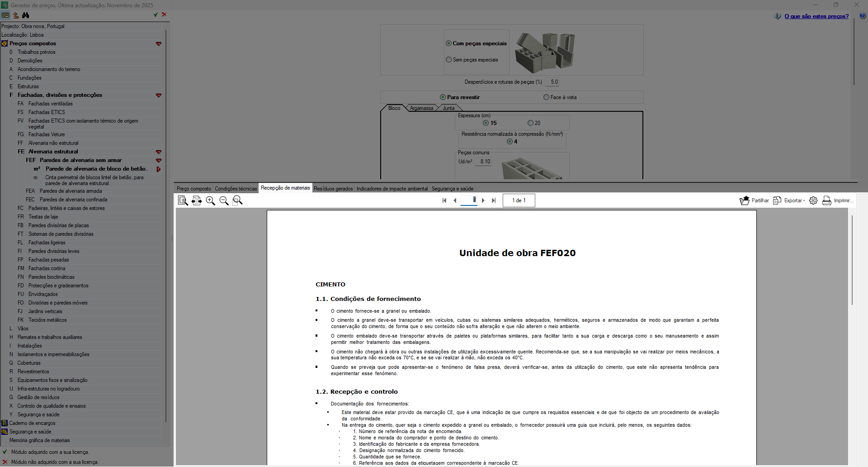868x467 pixels.
Task: Accept with the green checkmark icon
Action: 156,14
